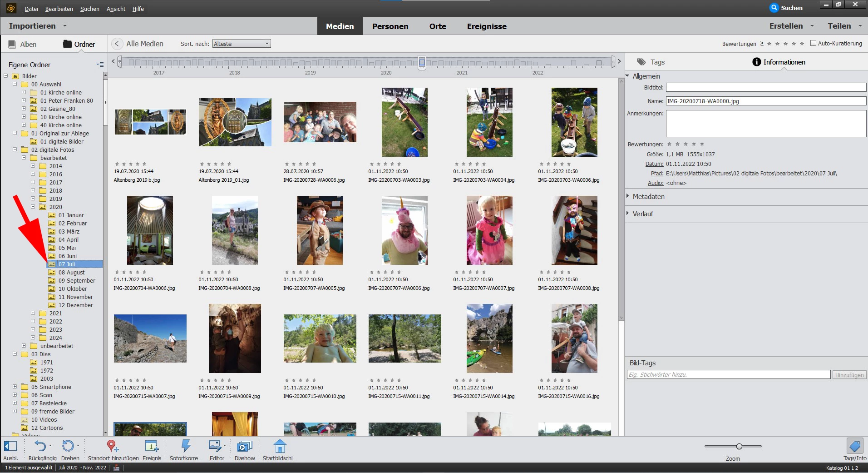868x473 pixels.
Task: Open the Erstellen dropdown
Action: [x=812, y=26]
